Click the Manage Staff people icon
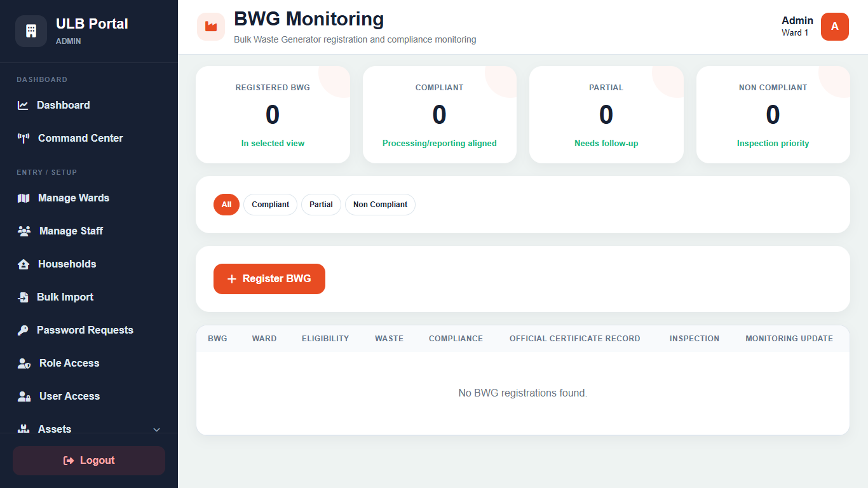Screen dimensions: 868x488 click(24, 231)
